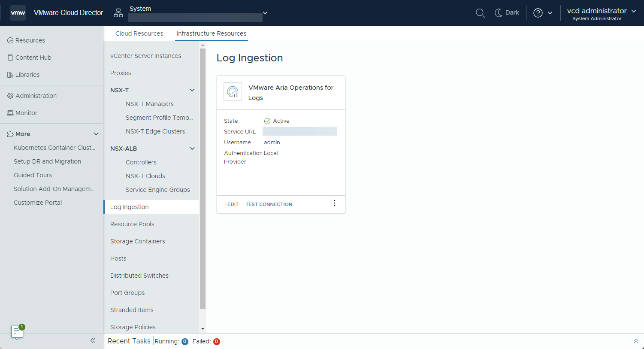Click the navigation list scrollbar thumb

tap(203, 179)
